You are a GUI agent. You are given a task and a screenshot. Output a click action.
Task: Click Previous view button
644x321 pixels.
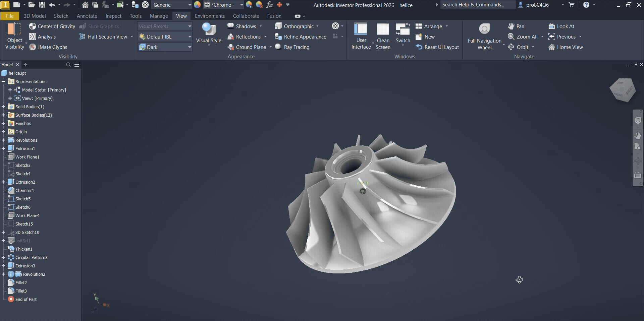[562, 37]
